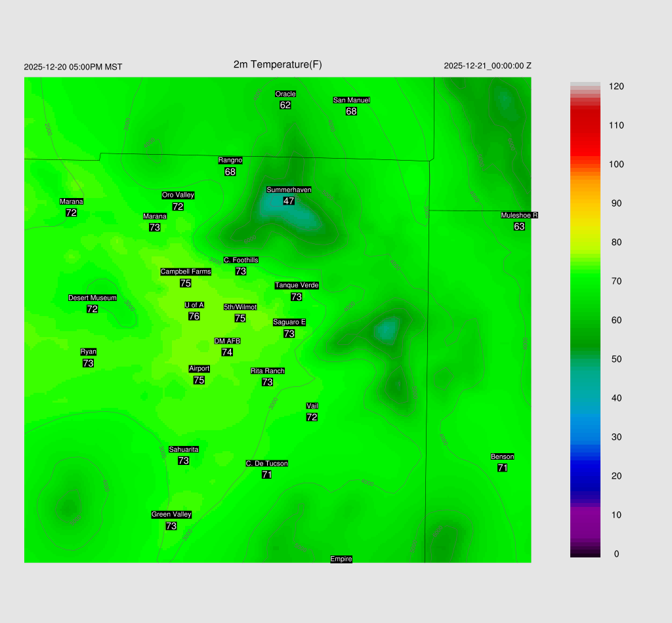This screenshot has width=672, height=623.
Task: Select the Airport station label
Action: [x=199, y=369]
